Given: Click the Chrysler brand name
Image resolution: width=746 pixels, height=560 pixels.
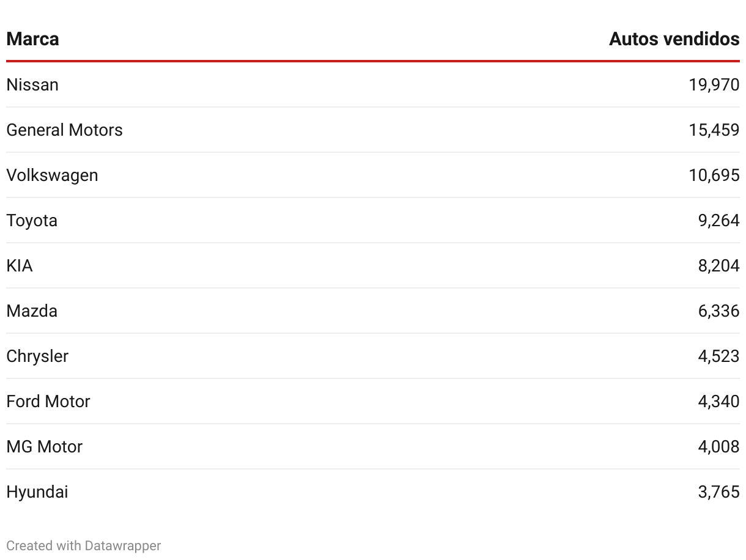Looking at the screenshot, I should click(x=37, y=356).
